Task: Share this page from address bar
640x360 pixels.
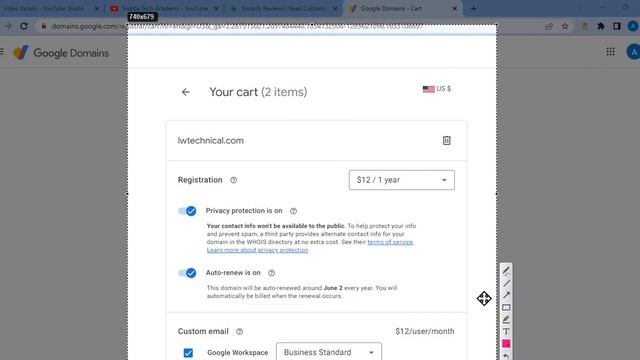Action: click(x=549, y=26)
